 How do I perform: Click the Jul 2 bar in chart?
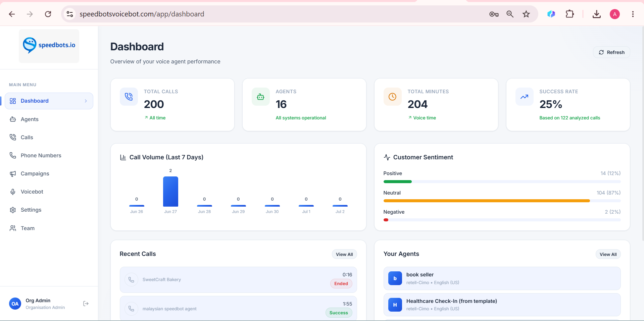(340, 206)
